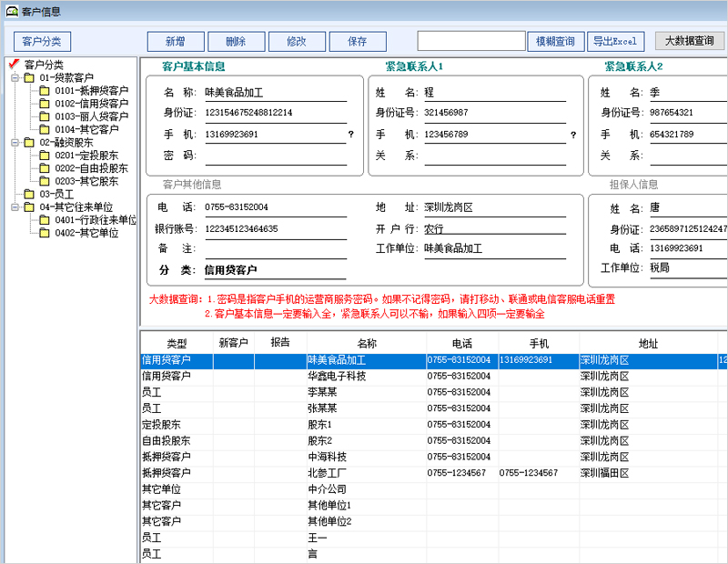728x564 pixels.
Task: Select folder icon of 0102-信用贷客户
Action: pyautogui.click(x=45, y=104)
